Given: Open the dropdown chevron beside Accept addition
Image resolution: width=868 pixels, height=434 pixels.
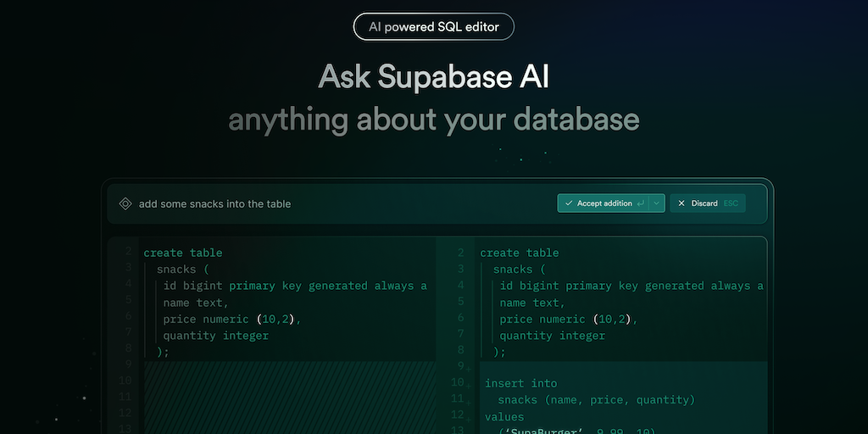Looking at the screenshot, I should (656, 203).
